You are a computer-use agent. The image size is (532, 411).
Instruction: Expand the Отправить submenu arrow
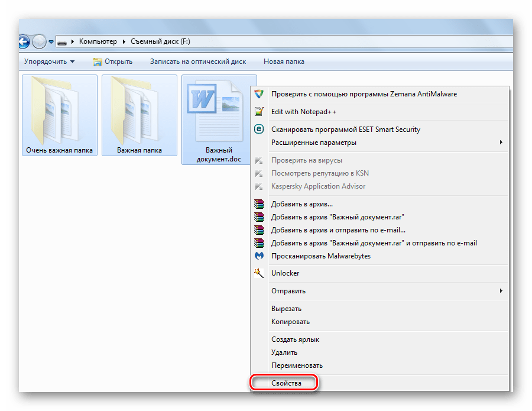pyautogui.click(x=501, y=291)
